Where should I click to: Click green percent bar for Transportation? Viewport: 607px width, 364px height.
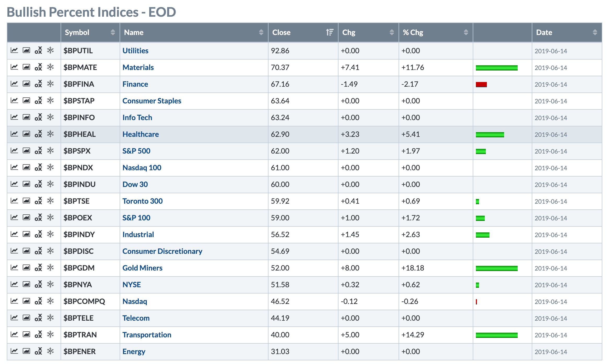click(497, 335)
